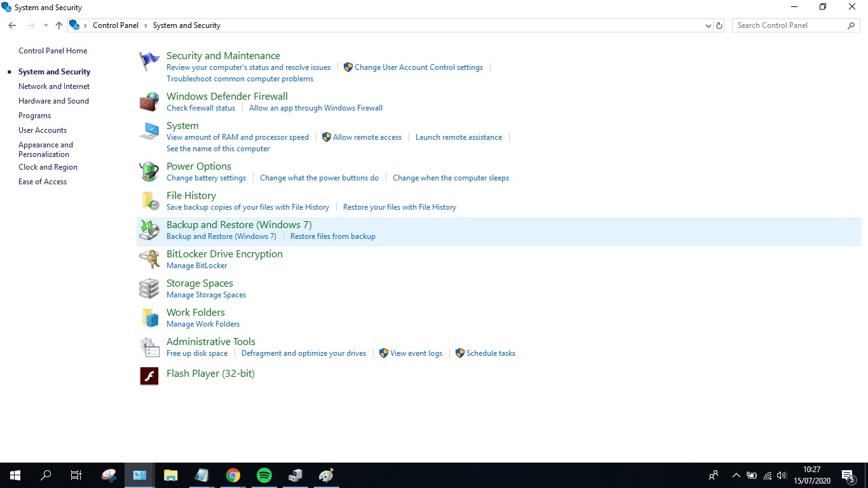Open View amount of RAM and processor speed
Image resolution: width=868 pixels, height=488 pixels.
click(238, 137)
